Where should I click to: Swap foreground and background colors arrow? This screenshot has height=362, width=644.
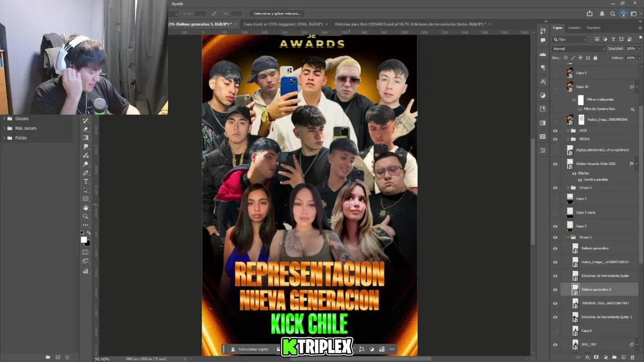pos(89,233)
